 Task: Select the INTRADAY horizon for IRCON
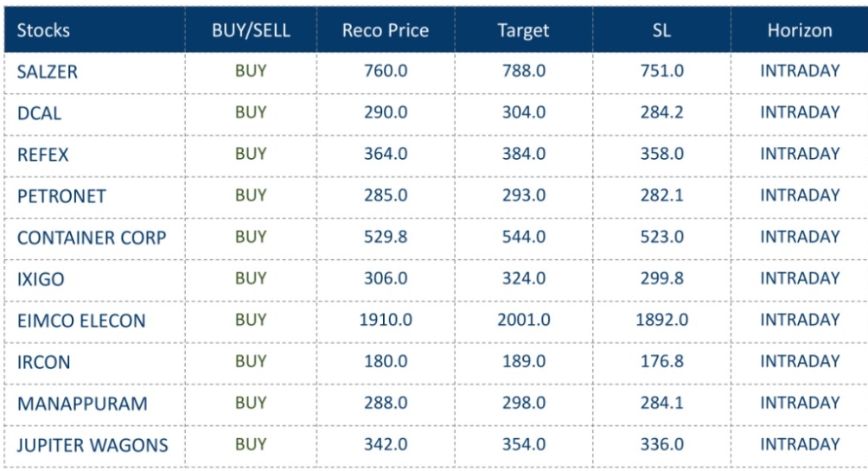(x=800, y=361)
